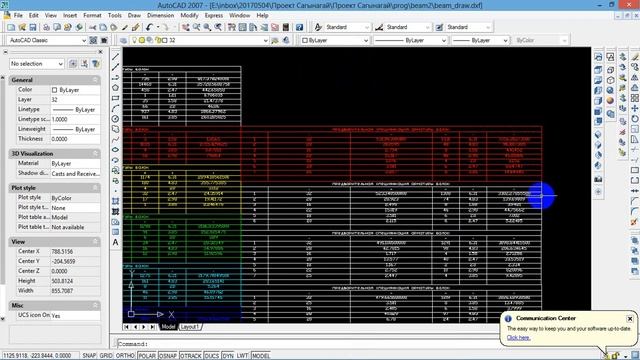This screenshot has width=640, height=360.
Task: Close the Properties palette
Action: click(x=100, y=52)
